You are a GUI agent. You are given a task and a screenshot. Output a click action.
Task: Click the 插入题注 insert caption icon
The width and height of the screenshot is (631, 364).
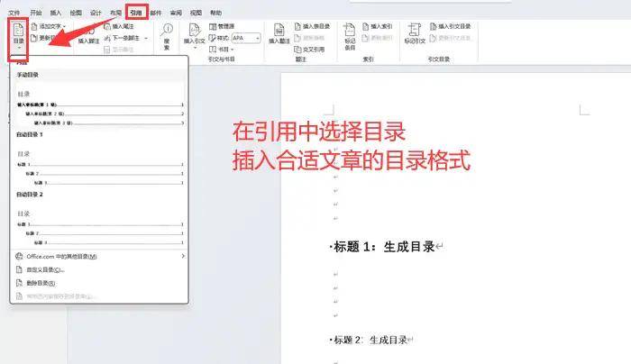279,30
